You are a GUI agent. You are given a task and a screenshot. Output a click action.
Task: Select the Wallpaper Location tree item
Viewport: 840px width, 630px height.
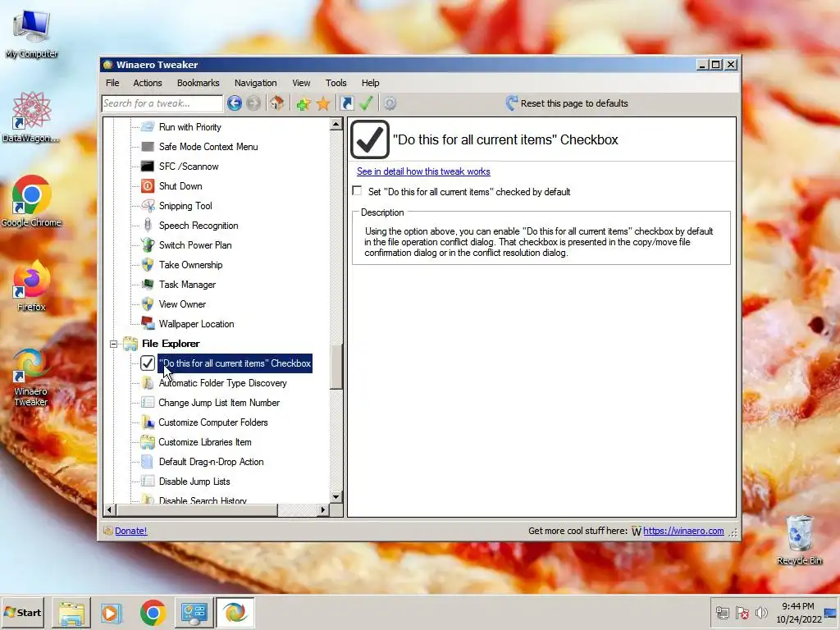pyautogui.click(x=197, y=324)
